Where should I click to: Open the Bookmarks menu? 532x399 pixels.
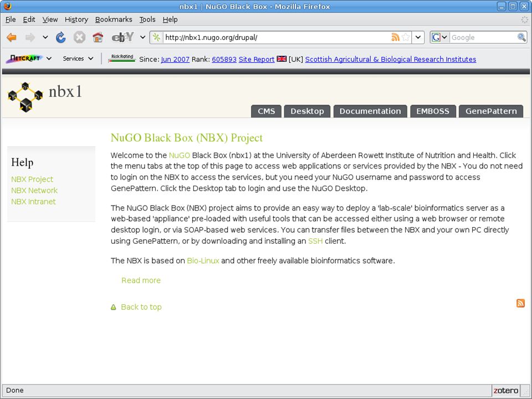click(114, 20)
